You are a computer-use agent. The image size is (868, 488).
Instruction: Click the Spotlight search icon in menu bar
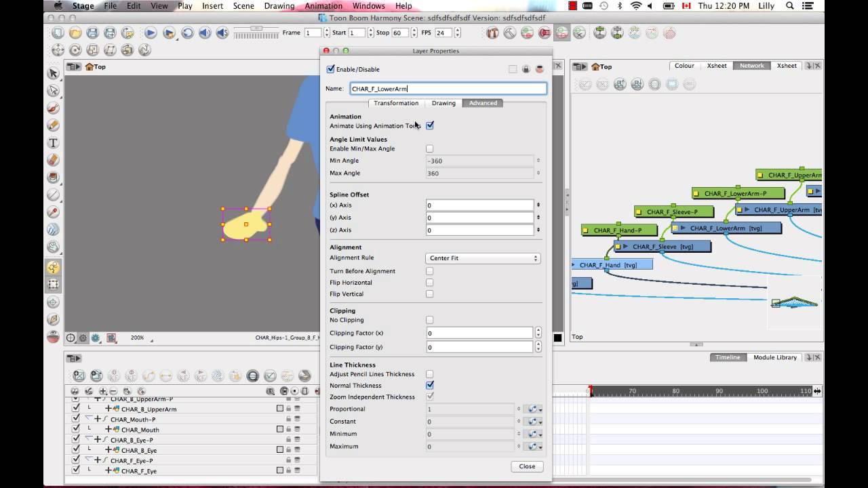790,6
